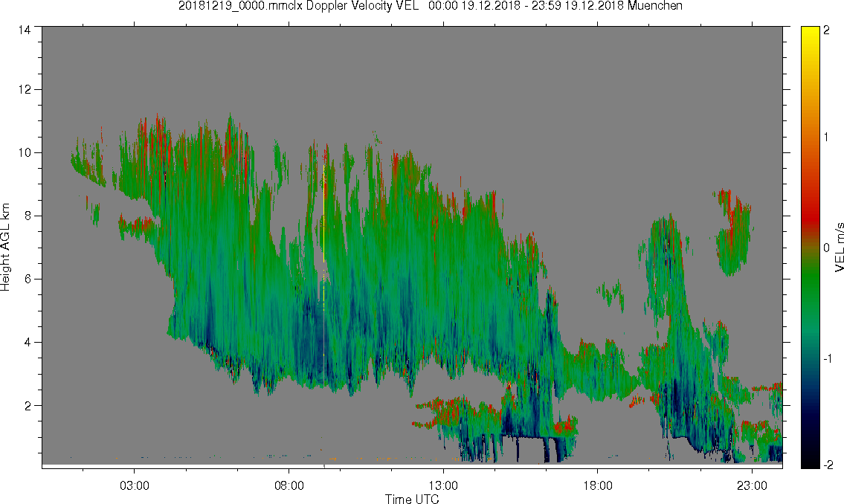Viewport: 844px width, 504px height.
Task: Click the yellow vertical streak near 09:00
Action: coord(323,215)
